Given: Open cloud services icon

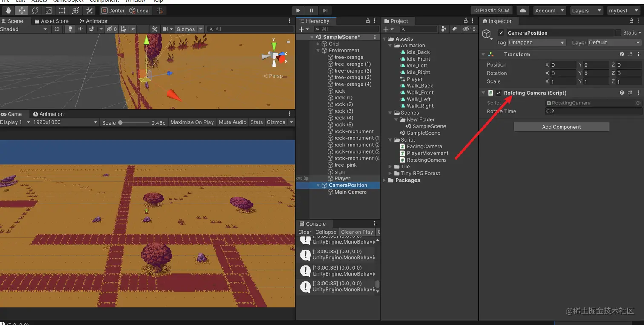Looking at the screenshot, I should pos(523,10).
